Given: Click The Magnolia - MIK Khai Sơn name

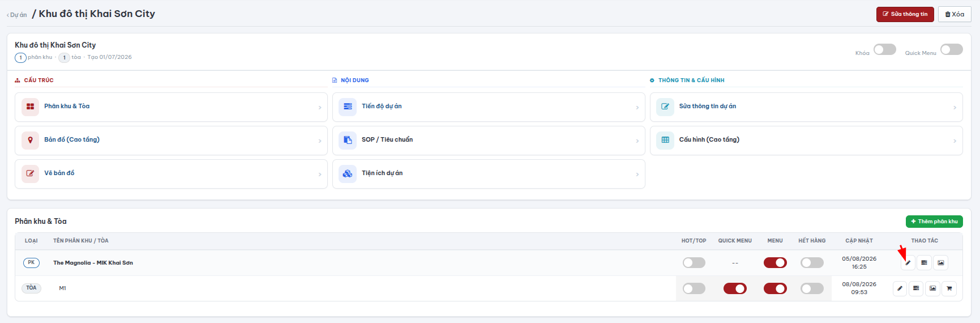Looking at the screenshot, I should click(93, 263).
